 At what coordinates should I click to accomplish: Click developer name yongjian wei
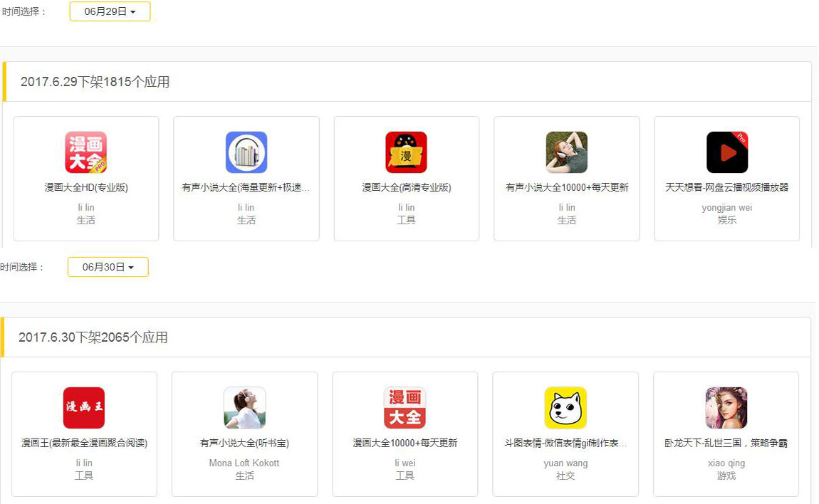726,208
